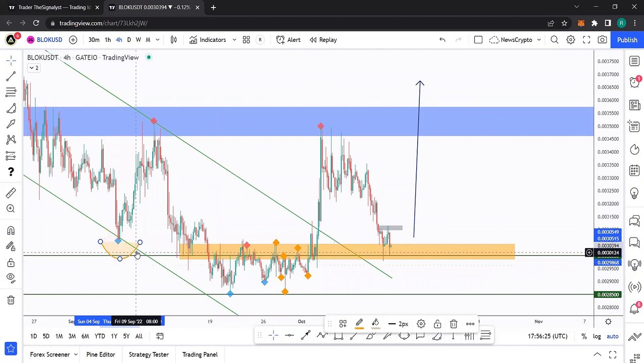Toggle percent scale

point(584,336)
